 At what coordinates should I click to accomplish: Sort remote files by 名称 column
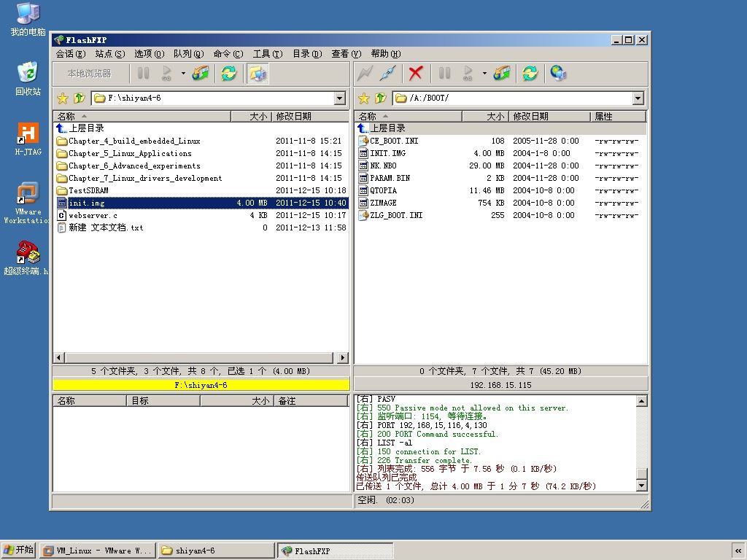tap(409, 116)
